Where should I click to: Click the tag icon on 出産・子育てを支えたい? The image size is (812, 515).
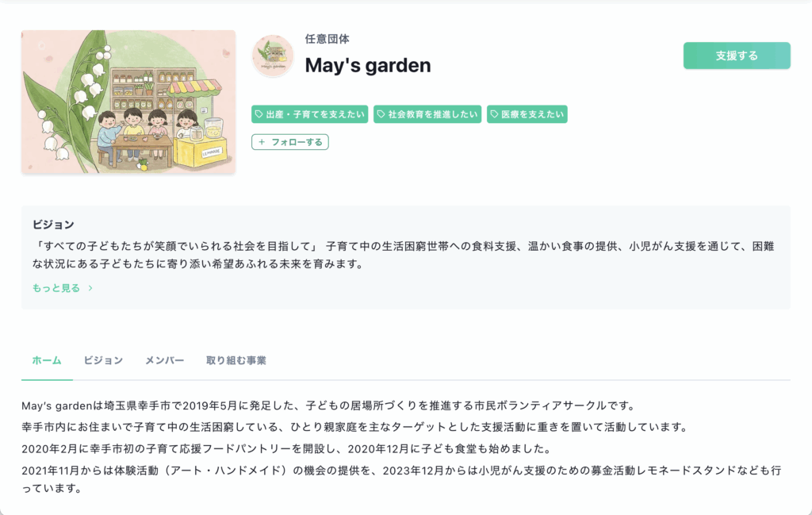coord(259,114)
